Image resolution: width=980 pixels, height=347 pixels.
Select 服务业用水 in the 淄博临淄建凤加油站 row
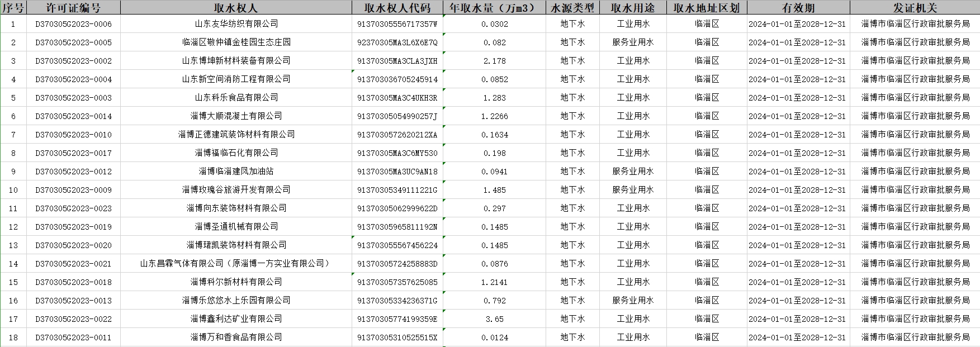click(x=633, y=172)
